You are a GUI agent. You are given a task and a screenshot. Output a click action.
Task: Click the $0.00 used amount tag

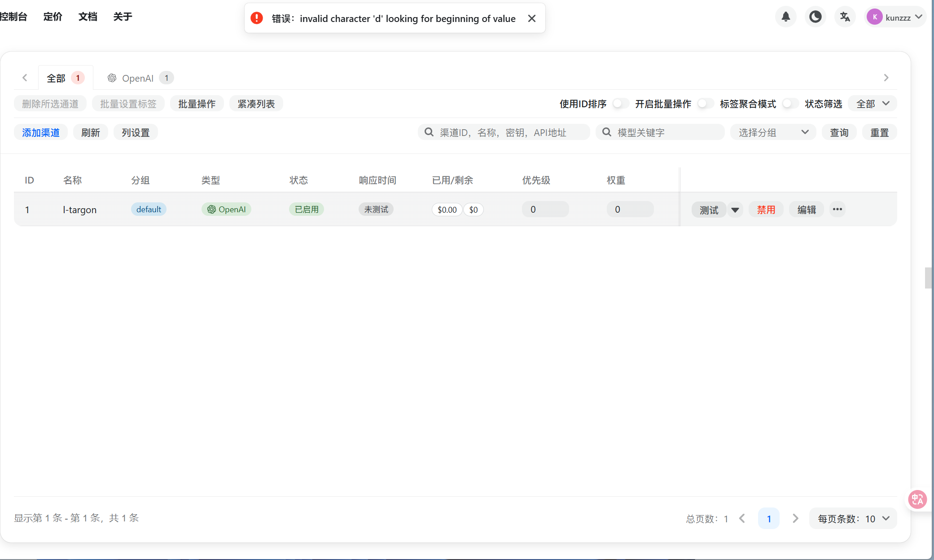(x=447, y=210)
